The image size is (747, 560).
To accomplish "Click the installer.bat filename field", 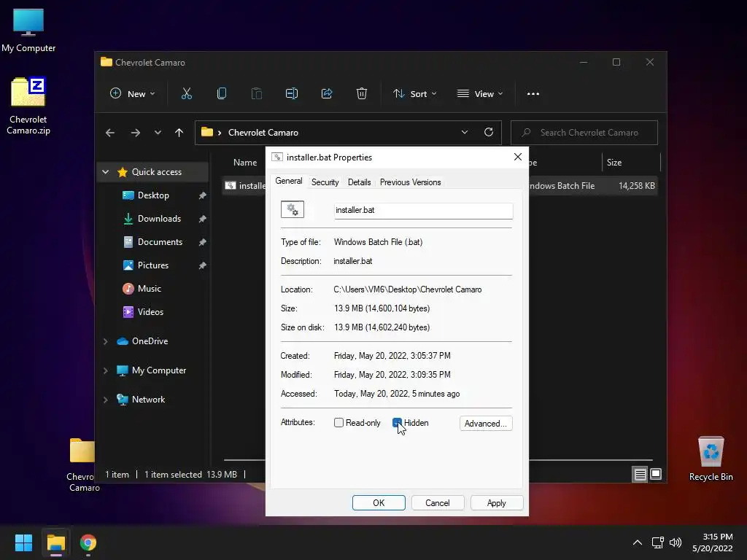I will click(424, 211).
